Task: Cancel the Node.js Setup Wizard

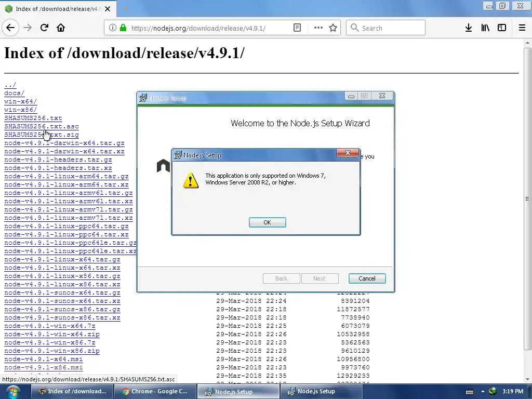Action: click(367, 278)
